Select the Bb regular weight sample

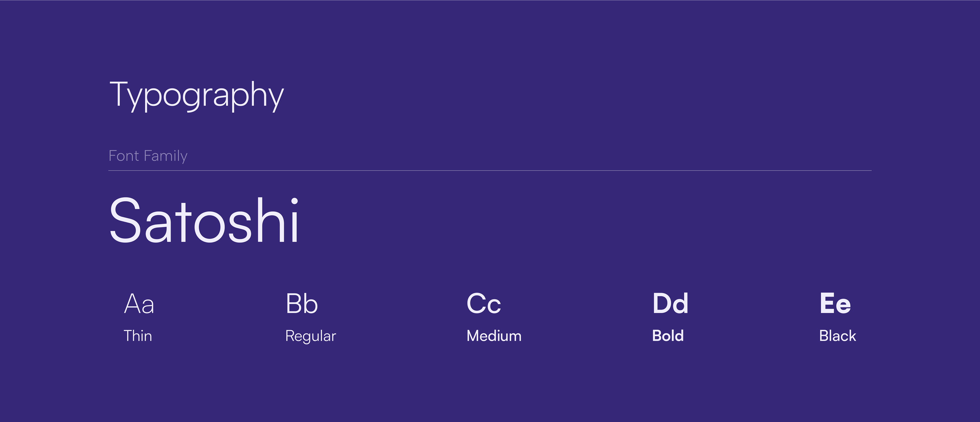302,304
